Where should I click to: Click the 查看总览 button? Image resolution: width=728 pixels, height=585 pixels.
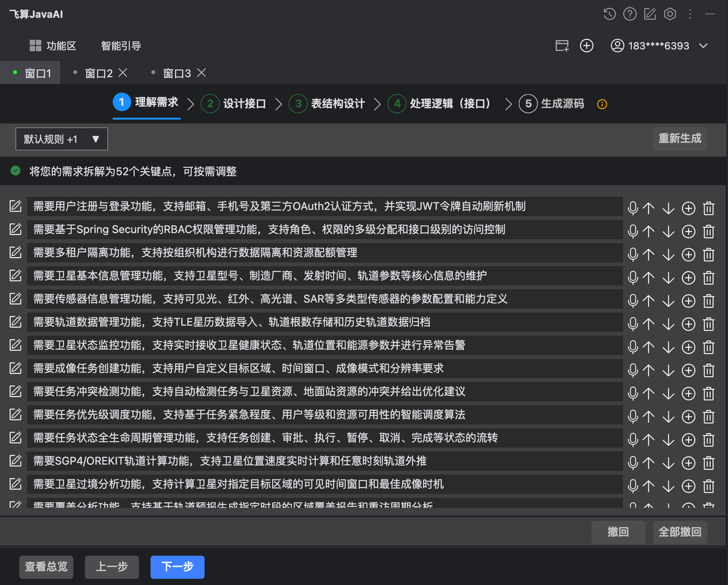tap(46, 567)
